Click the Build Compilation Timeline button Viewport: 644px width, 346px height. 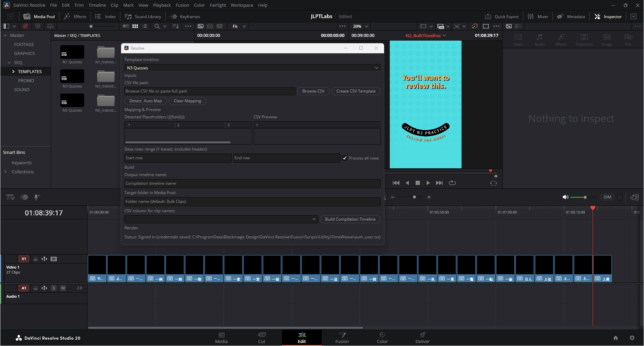pos(350,219)
